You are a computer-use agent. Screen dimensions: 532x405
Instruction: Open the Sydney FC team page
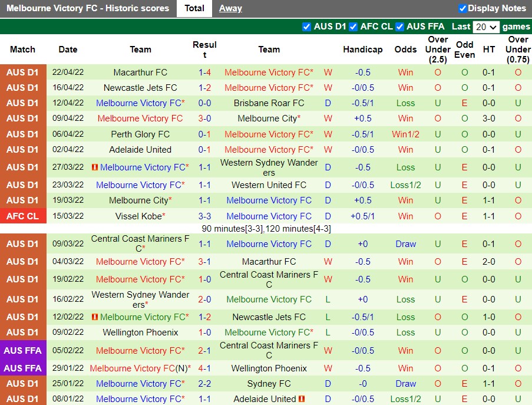coord(269,384)
